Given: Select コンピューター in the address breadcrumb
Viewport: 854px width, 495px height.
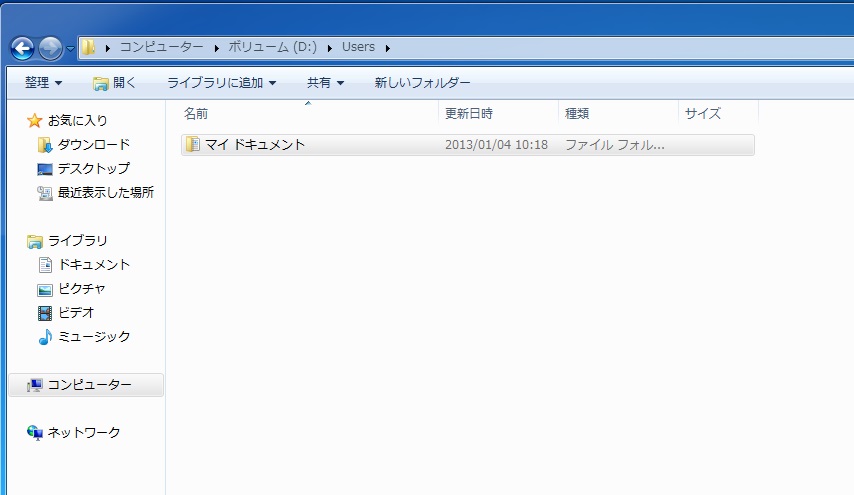Looking at the screenshot, I should click(161, 47).
